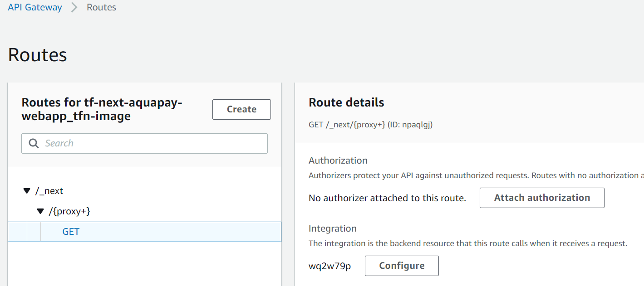The height and width of the screenshot is (286, 644).
Task: Click the Configure integration button
Action: pyautogui.click(x=401, y=266)
